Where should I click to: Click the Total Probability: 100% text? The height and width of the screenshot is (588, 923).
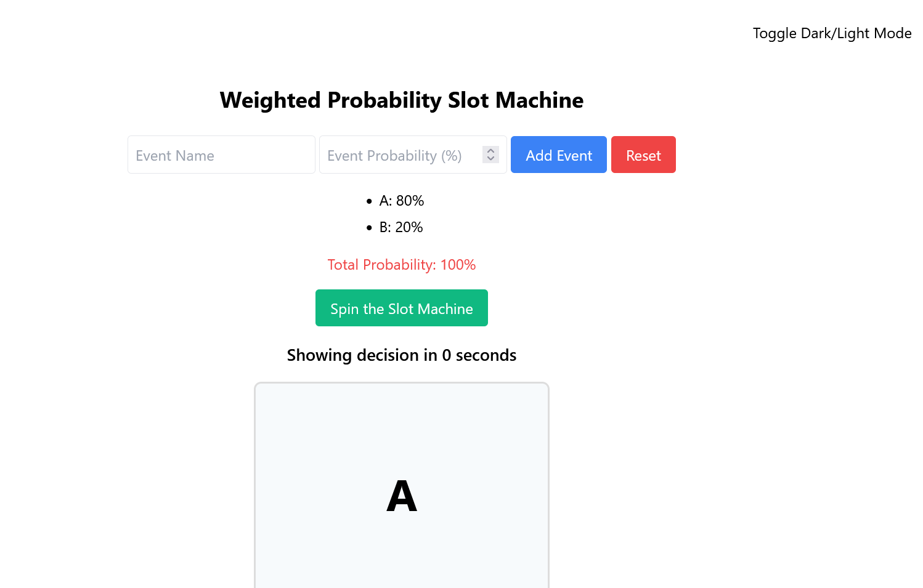402,265
